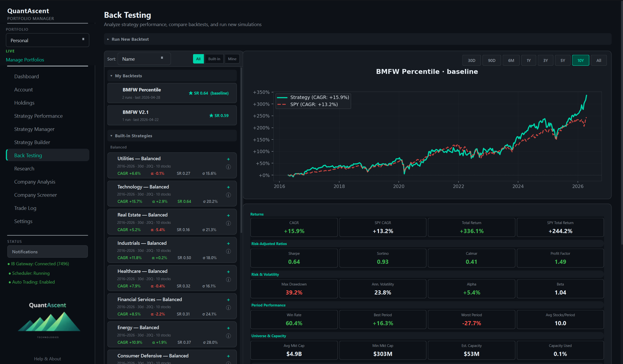
Task: Open Manage Portfolios
Action: point(25,59)
